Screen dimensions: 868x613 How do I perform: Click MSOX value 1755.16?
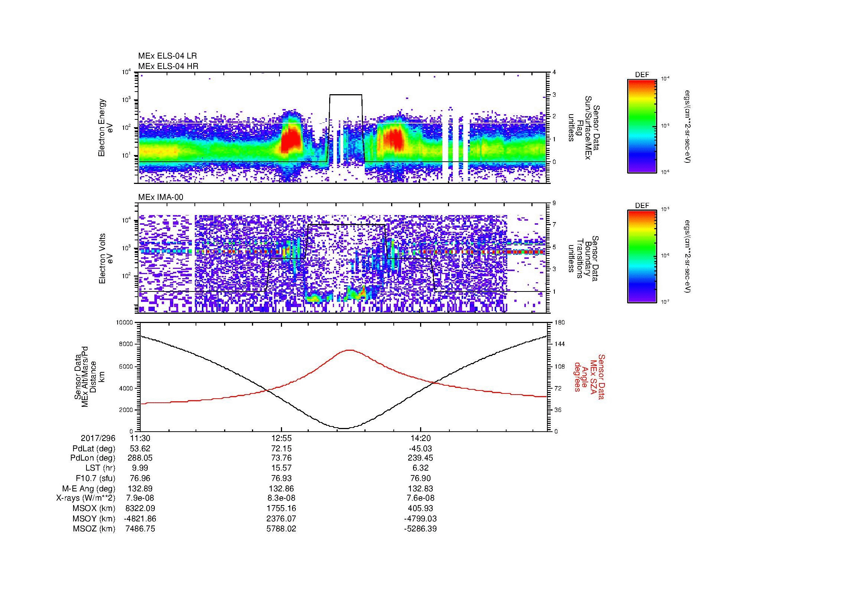click(281, 508)
